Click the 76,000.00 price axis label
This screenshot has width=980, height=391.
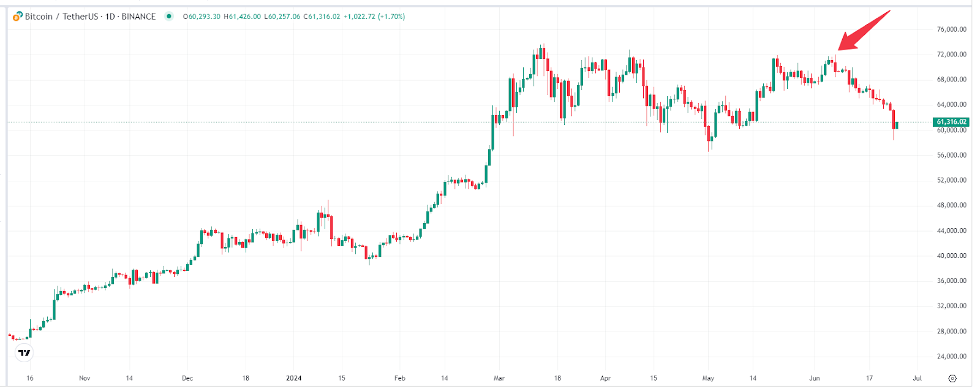tap(951, 29)
